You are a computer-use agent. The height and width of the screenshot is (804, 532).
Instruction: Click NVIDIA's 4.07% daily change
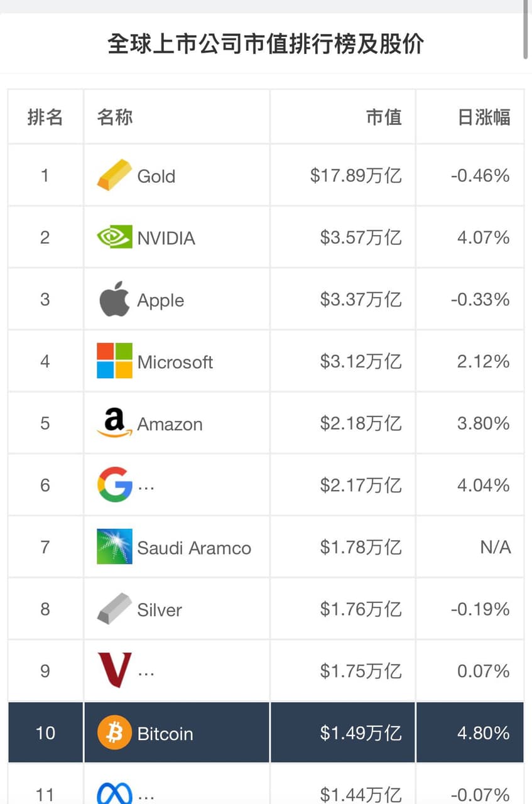(x=483, y=238)
